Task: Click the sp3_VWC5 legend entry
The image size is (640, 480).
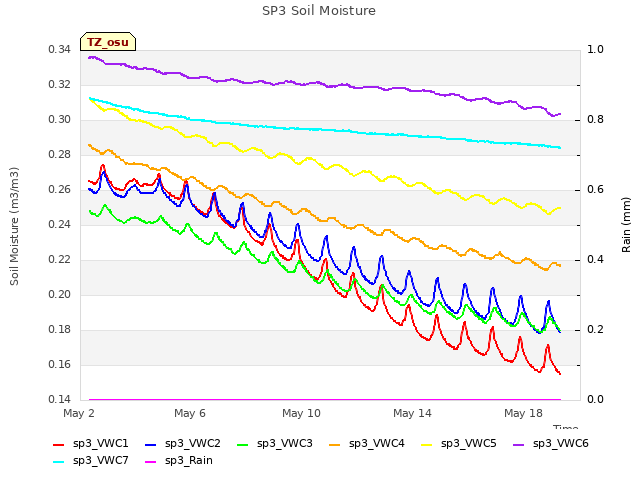Action: [458, 444]
